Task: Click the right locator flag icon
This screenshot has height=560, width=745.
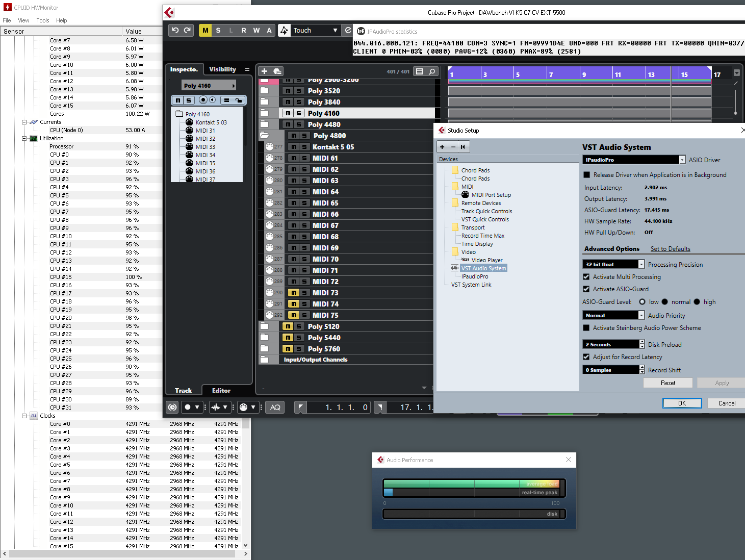Action: click(x=380, y=407)
